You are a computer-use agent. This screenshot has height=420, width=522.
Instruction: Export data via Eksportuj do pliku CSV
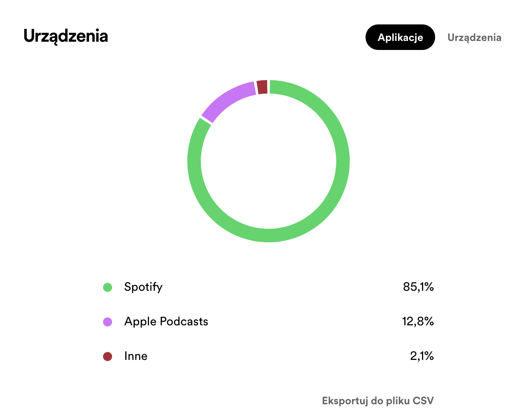378,400
